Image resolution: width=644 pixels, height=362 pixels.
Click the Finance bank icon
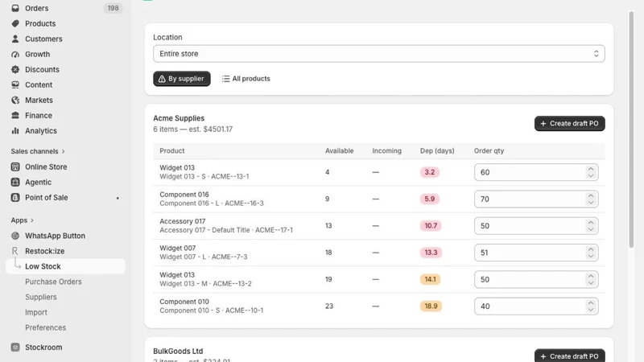(15, 115)
